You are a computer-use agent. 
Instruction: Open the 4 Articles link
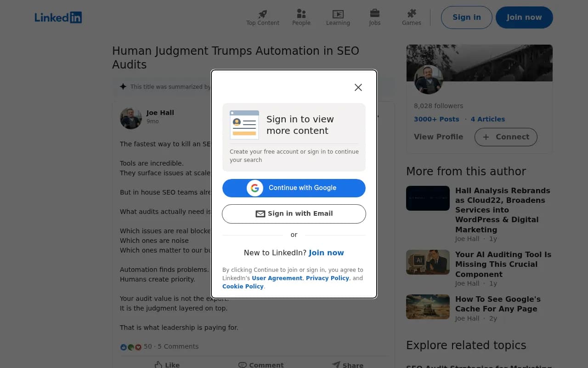[488, 119]
